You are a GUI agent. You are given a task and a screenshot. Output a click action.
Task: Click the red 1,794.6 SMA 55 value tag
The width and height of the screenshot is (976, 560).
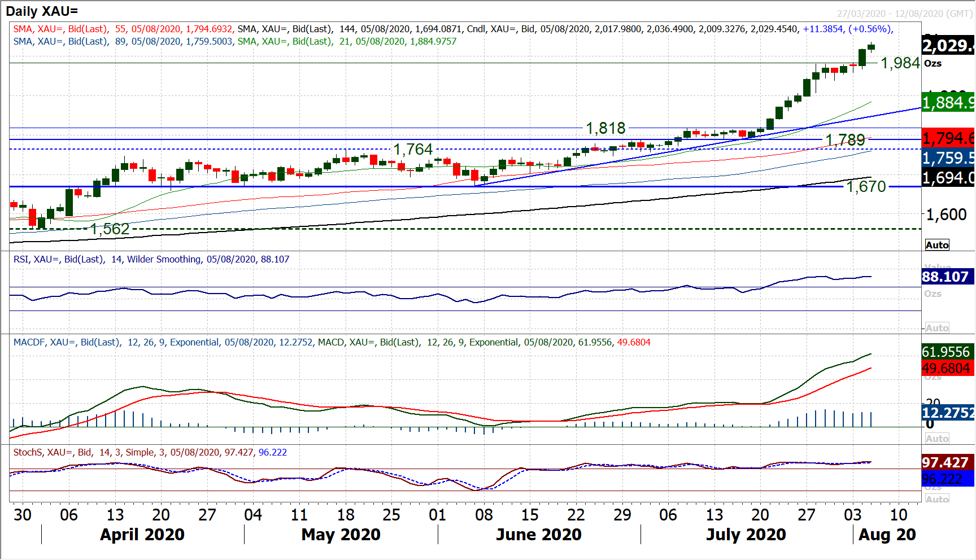pyautogui.click(x=948, y=138)
